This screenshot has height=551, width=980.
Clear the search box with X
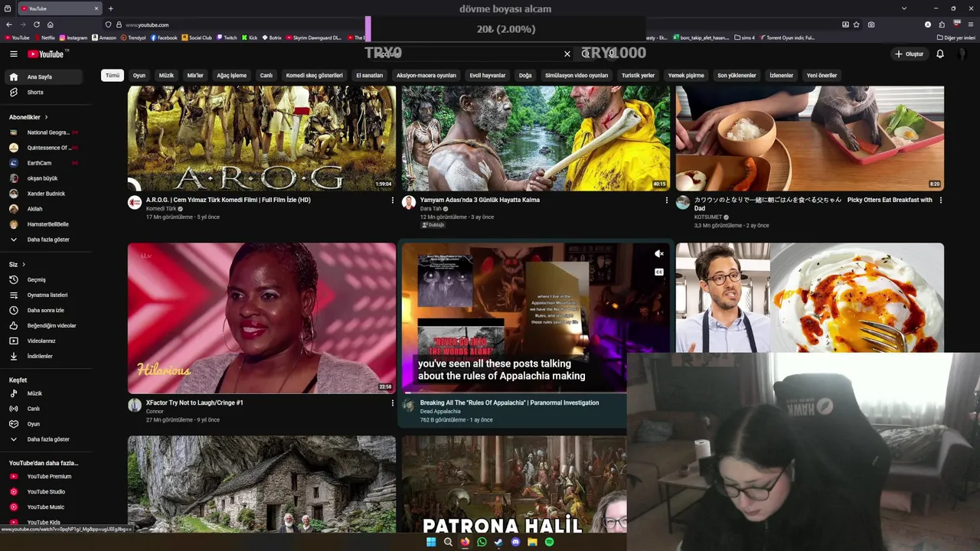(x=567, y=54)
